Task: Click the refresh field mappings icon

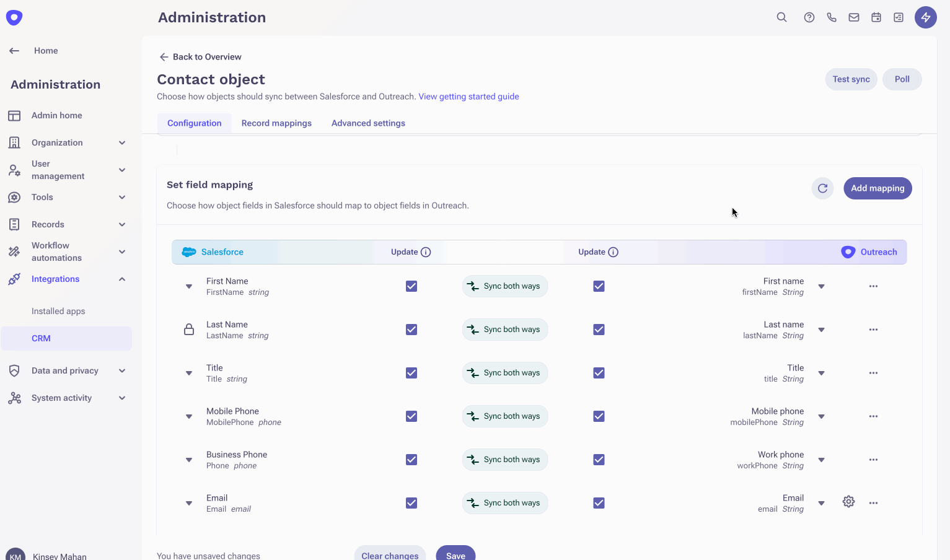Action: (823, 188)
